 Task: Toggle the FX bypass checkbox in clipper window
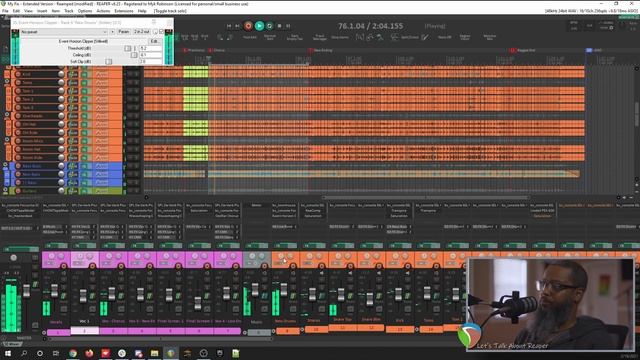162,32
